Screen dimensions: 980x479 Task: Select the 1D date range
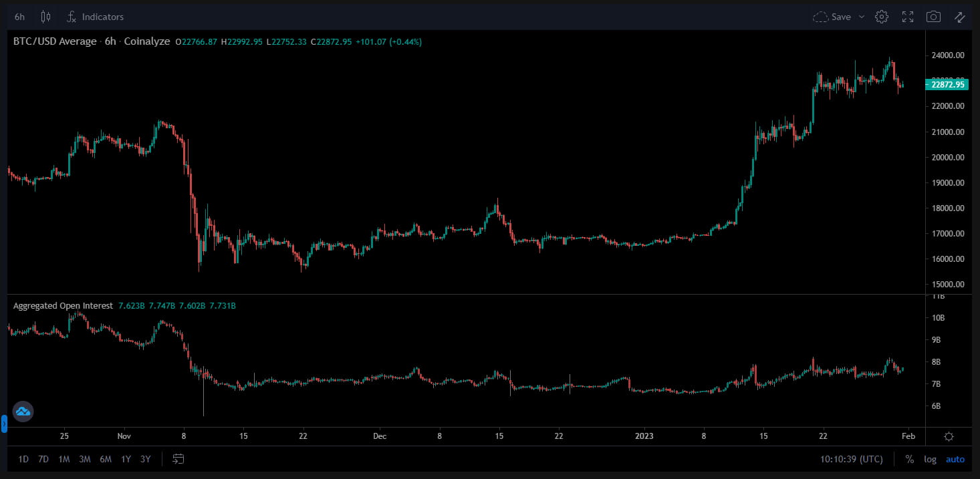click(23, 459)
